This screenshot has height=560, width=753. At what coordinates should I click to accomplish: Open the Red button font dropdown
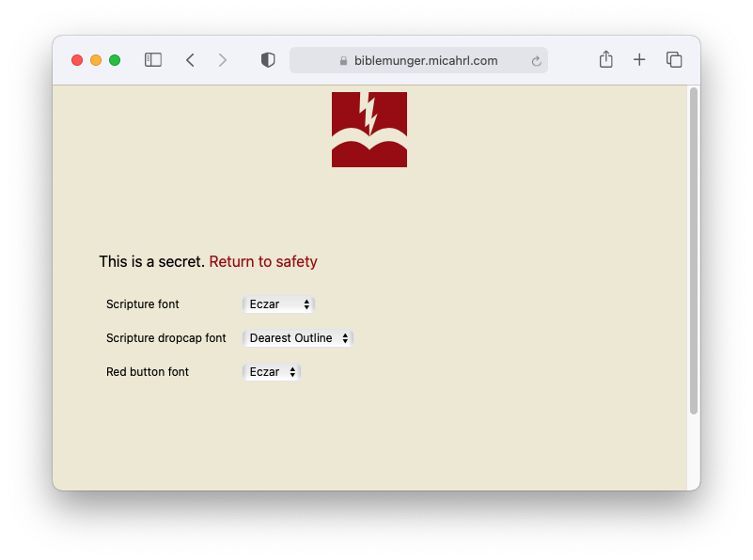(x=271, y=371)
